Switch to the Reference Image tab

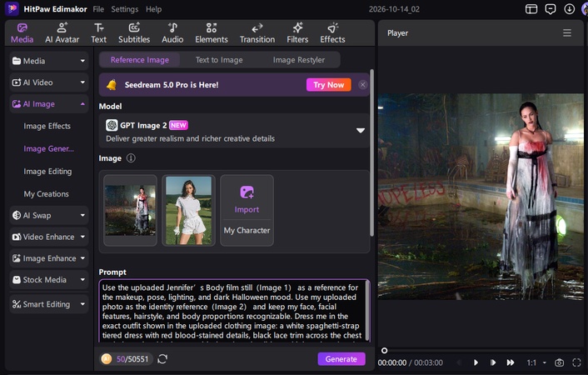[139, 60]
